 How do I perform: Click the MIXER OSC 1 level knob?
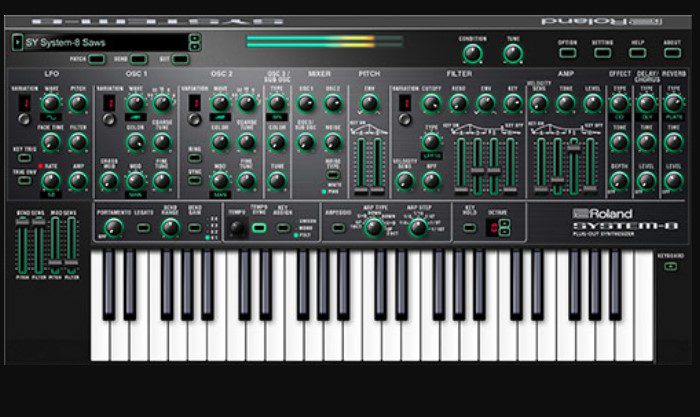pos(306,103)
